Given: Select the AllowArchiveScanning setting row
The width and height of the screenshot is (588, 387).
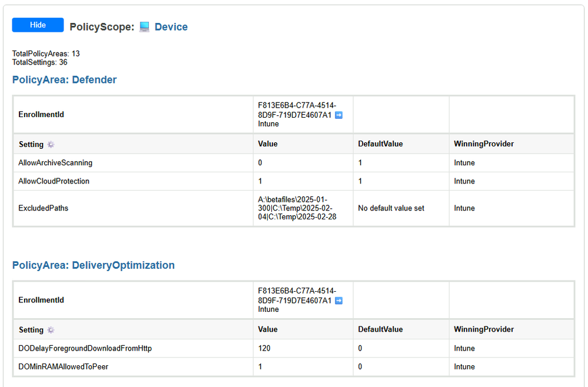Looking at the screenshot, I should [294, 163].
